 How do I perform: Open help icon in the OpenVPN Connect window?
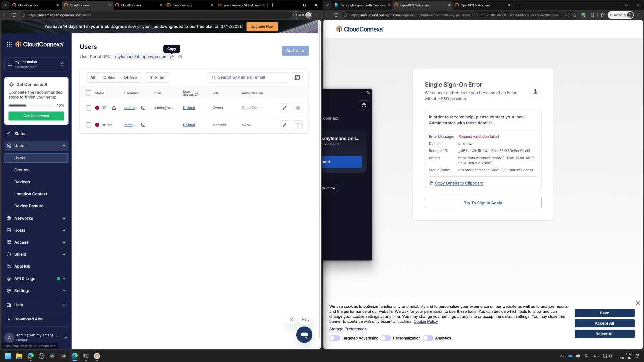(364, 105)
